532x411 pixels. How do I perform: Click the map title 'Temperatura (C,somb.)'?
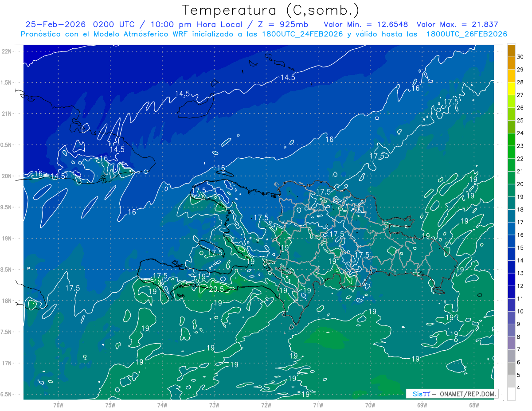point(270,11)
